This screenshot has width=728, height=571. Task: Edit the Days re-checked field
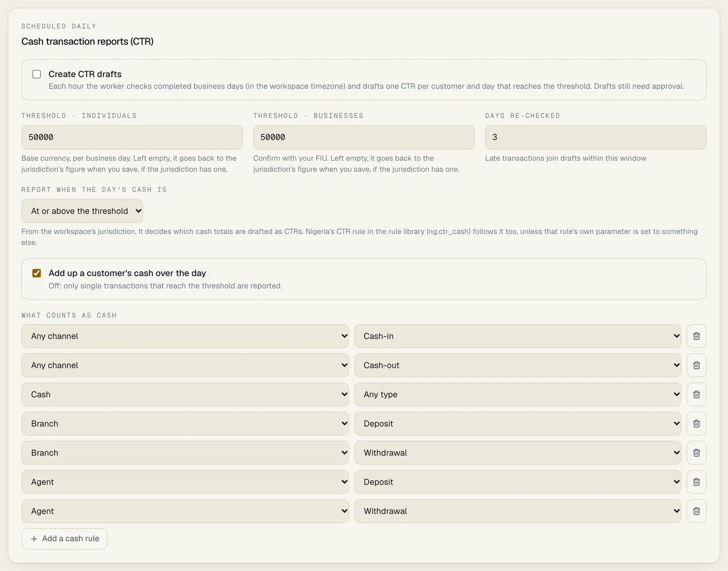coord(596,137)
